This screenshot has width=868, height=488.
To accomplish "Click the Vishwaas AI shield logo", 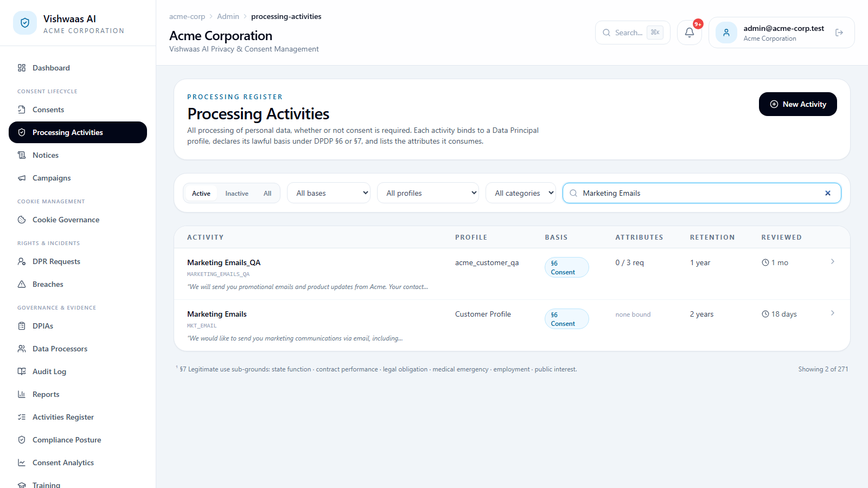I will 25,23.
